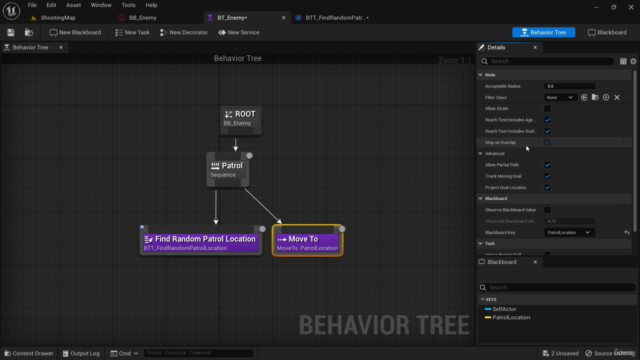Open the Help menu
The image size is (640, 360).
[151, 5]
